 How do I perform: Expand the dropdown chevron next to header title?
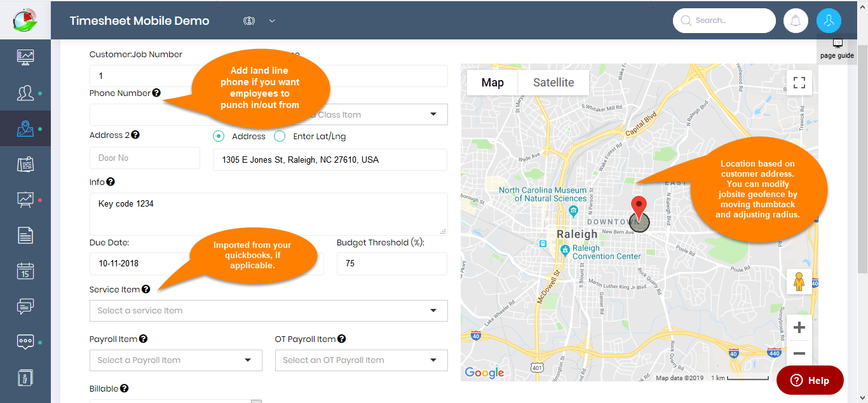[x=272, y=21]
